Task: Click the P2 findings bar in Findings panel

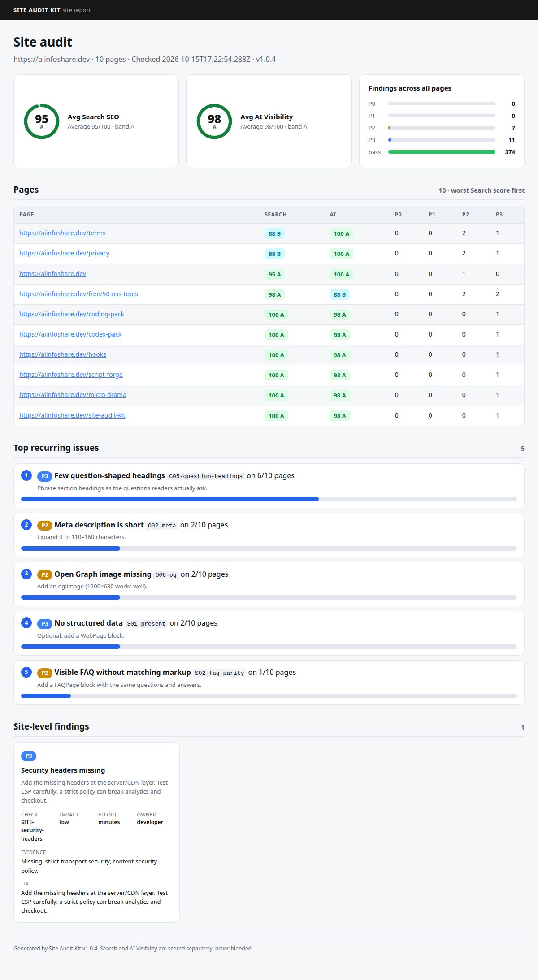Action: [x=442, y=128]
